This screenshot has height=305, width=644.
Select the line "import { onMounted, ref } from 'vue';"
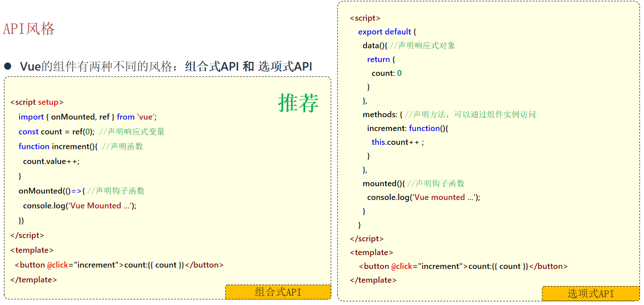[x=87, y=117]
